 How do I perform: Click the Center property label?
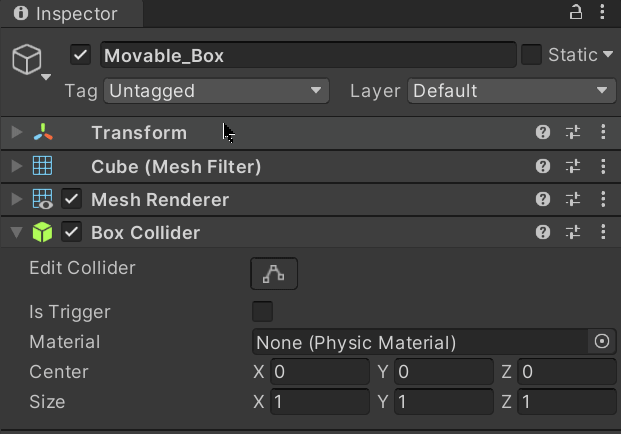tap(59, 371)
